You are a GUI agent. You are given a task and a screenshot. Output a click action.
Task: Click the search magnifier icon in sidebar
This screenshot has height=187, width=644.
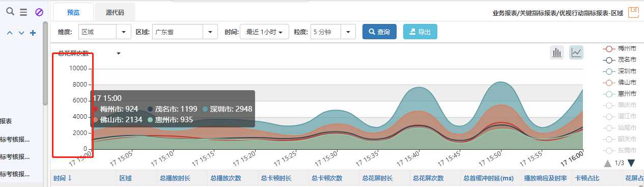click(x=10, y=12)
